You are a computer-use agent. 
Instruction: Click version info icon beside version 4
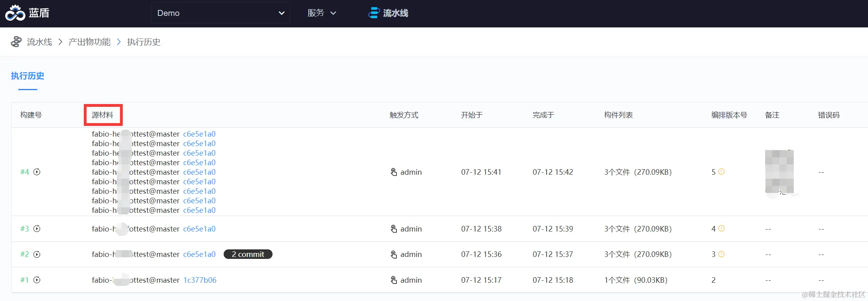click(721, 228)
